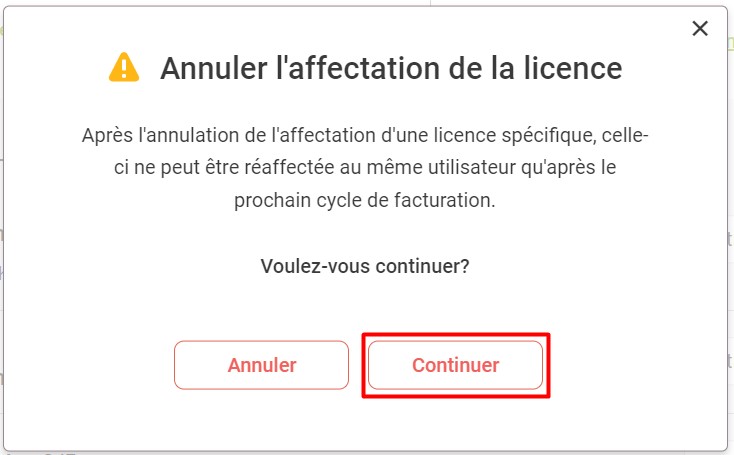Click the yellow warning triangle icon
This screenshot has width=734, height=455.
(x=124, y=68)
